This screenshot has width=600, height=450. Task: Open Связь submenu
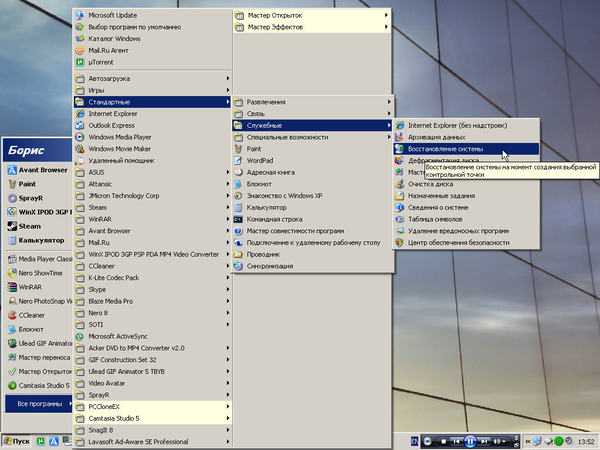[313, 114]
